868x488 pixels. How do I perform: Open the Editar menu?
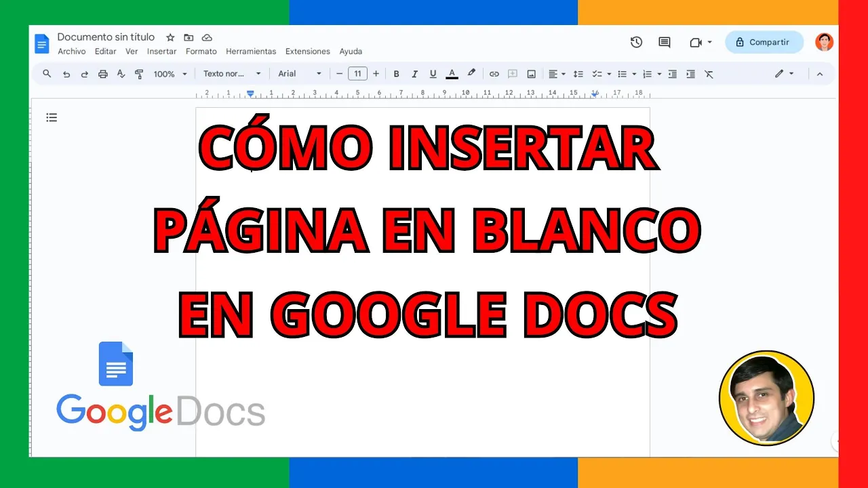point(105,52)
